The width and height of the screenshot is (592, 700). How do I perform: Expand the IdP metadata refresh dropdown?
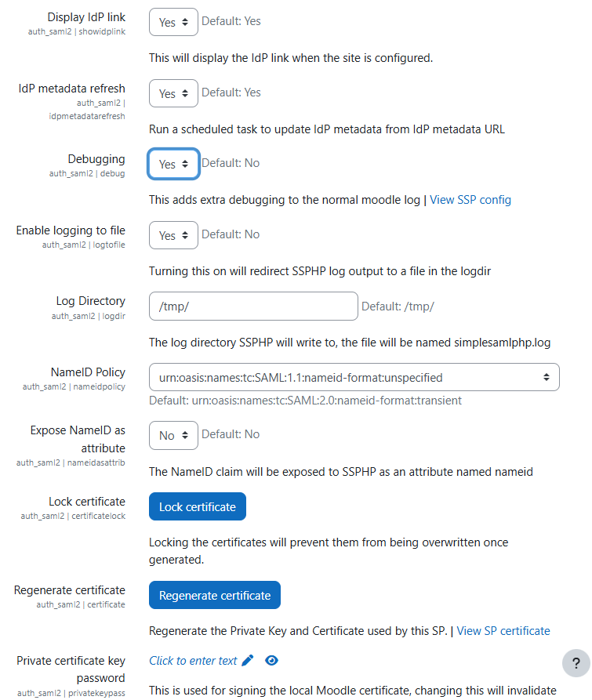[173, 93]
